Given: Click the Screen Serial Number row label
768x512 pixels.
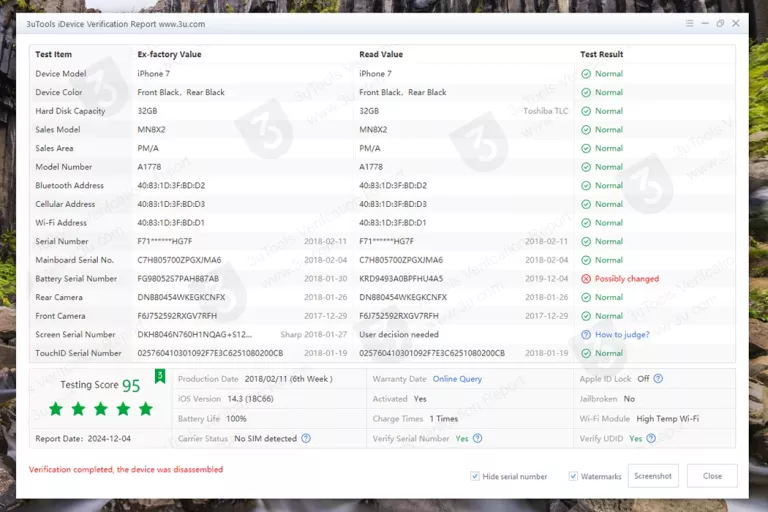Looking at the screenshot, I should [75, 335].
